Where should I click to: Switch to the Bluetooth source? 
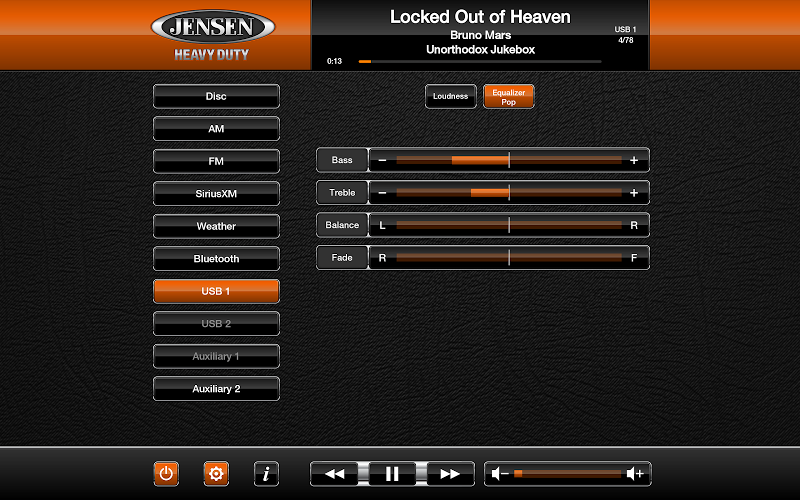[216, 259]
